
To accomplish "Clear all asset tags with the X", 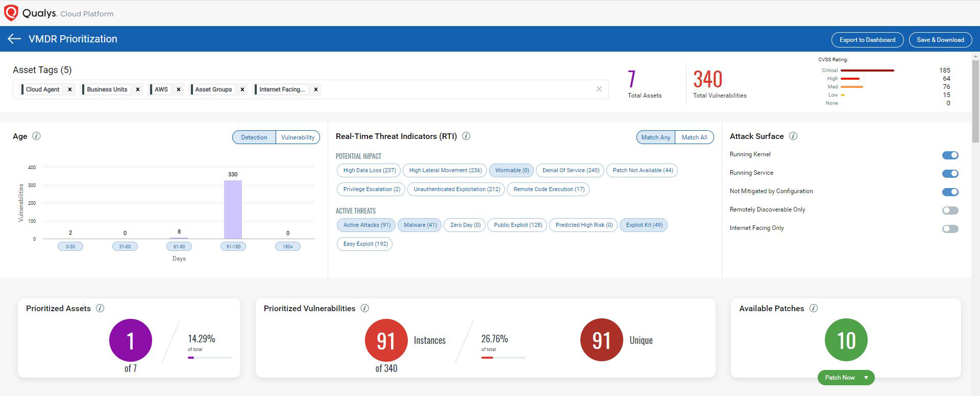I will point(599,89).
